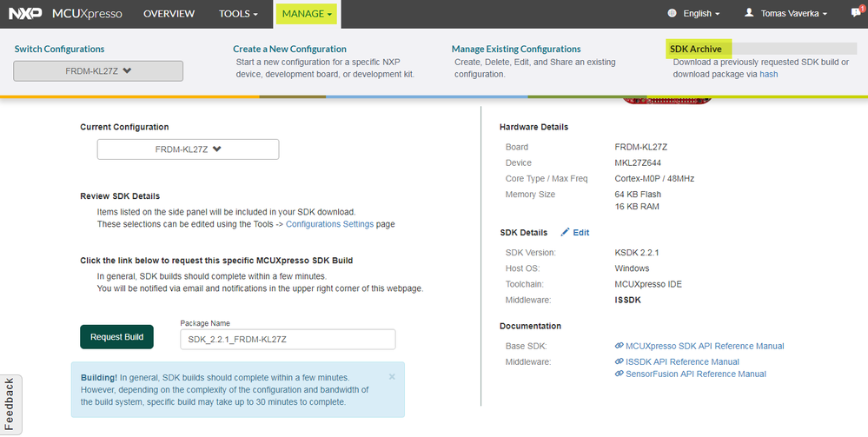Open the notifications chat icon
The height and width of the screenshot is (437, 868).
(x=856, y=13)
